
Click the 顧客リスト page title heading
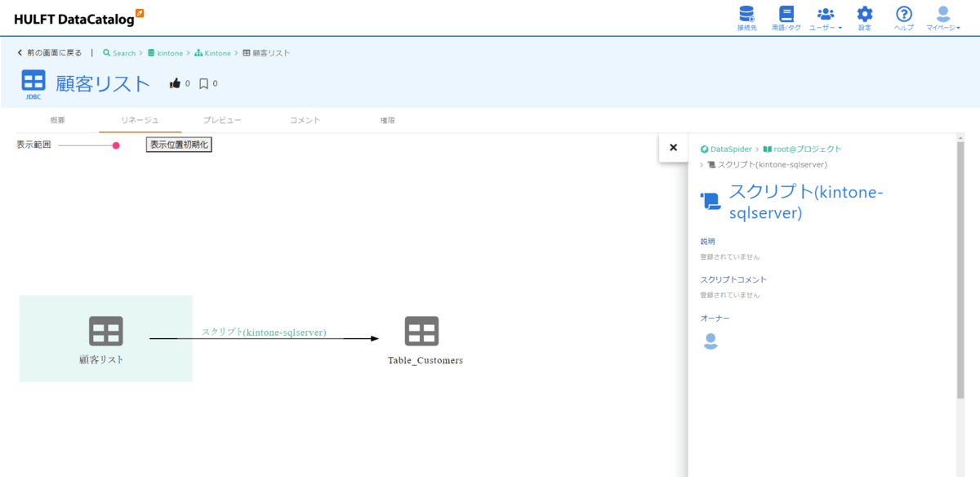[103, 83]
